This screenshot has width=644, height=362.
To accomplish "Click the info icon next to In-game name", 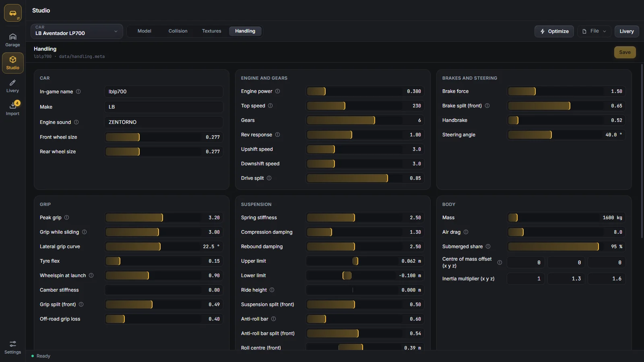I will coord(78,92).
